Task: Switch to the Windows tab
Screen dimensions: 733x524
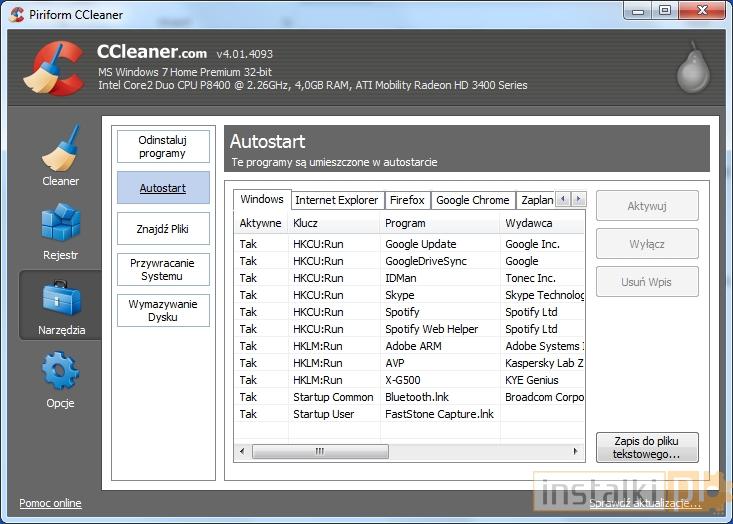Action: (x=262, y=199)
